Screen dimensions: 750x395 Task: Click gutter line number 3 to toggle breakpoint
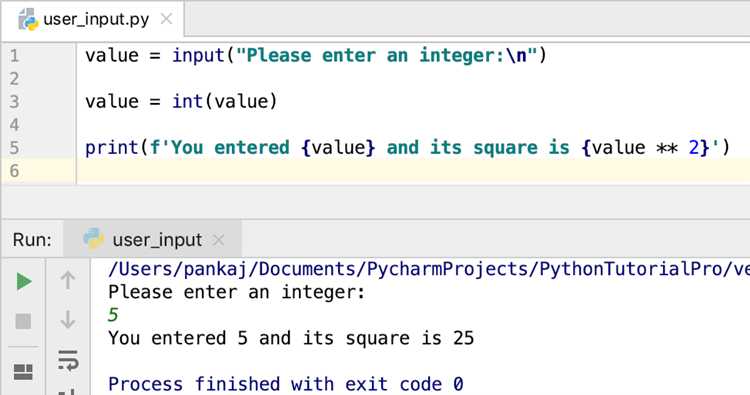(x=14, y=102)
